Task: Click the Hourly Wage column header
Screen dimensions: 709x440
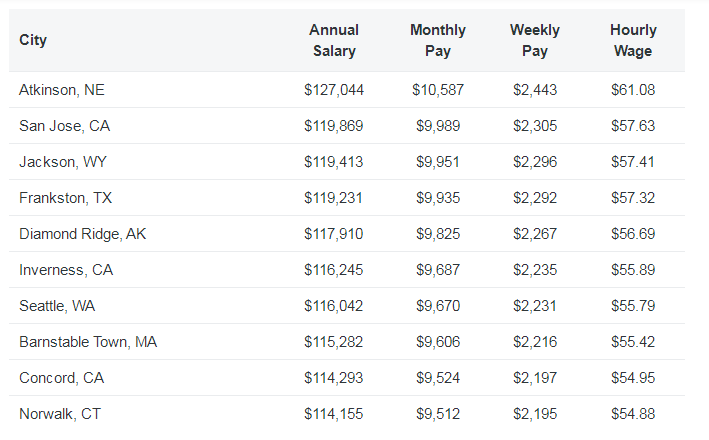Action: point(632,41)
